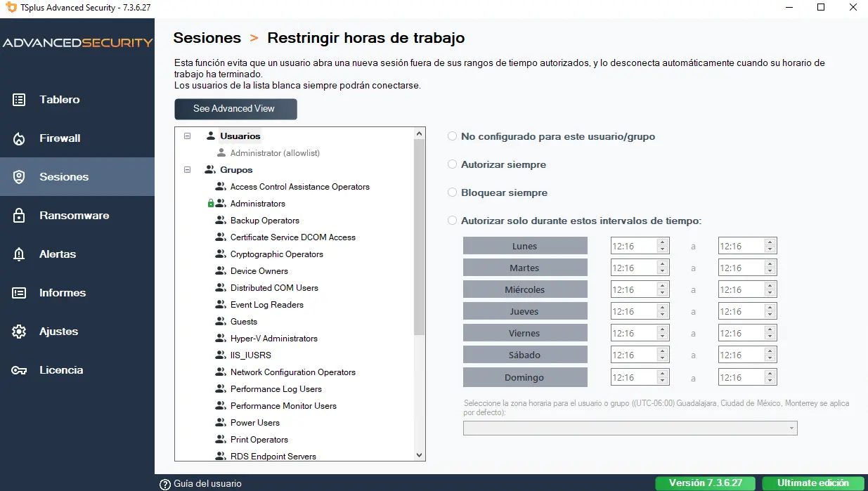Click the tree scrollbar up arrow

point(420,133)
